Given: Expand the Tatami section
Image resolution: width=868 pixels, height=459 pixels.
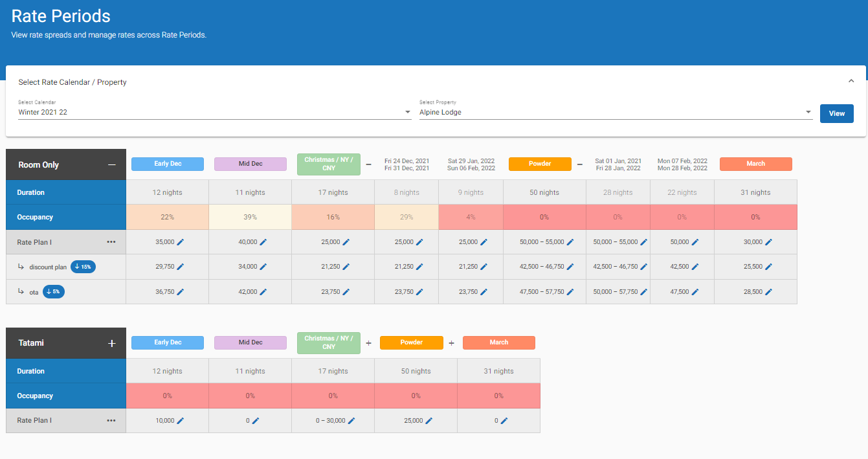Looking at the screenshot, I should point(112,343).
